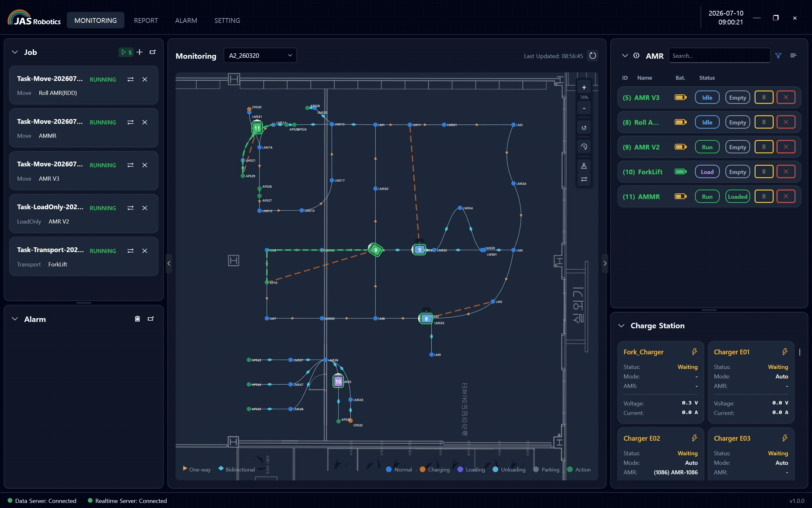Toggle Fork_Charger lightning charge icon
Image resolution: width=812 pixels, height=508 pixels.
(694, 352)
